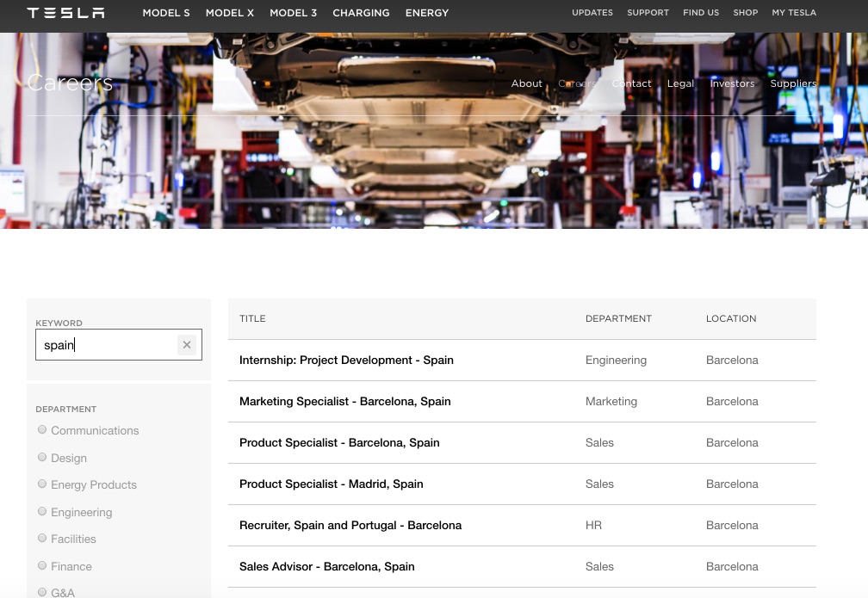Viewport: 868px width, 598px height.
Task: Click Barcelona location in Sales Advisor row
Action: 732,566
